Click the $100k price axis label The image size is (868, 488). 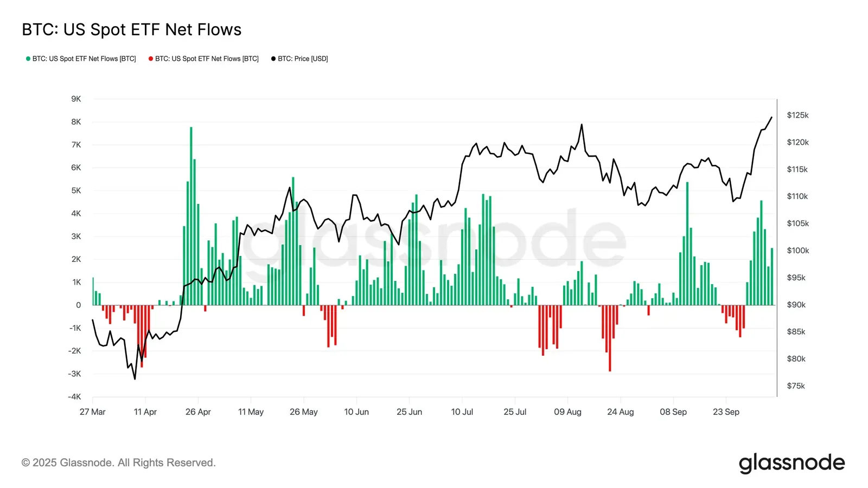(x=797, y=251)
